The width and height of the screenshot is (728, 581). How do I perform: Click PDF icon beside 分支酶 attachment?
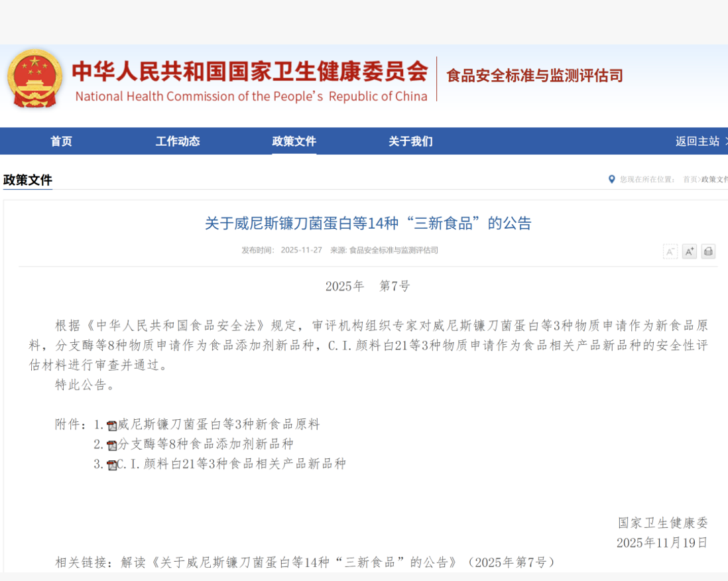112,445
